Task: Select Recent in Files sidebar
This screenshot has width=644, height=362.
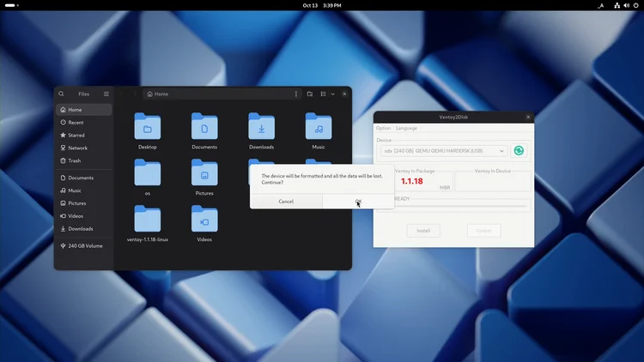Action: (x=84, y=123)
